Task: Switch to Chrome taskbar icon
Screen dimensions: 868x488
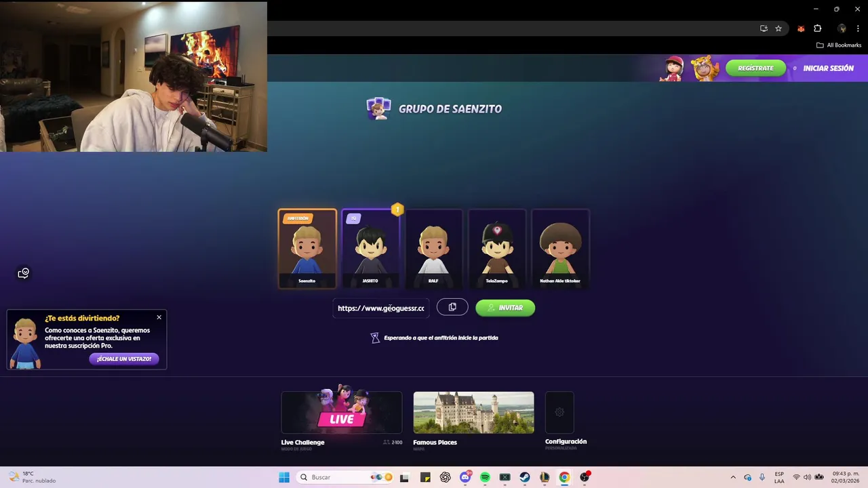Action: pos(564,477)
